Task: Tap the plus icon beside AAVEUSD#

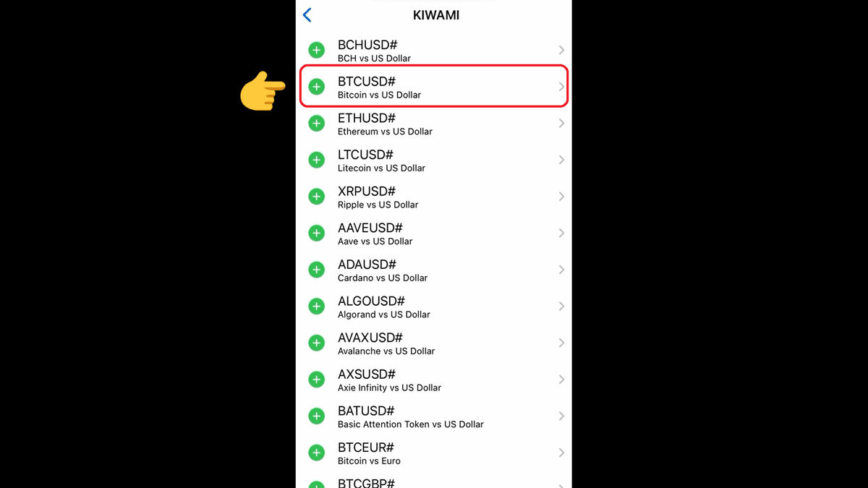Action: (x=316, y=233)
